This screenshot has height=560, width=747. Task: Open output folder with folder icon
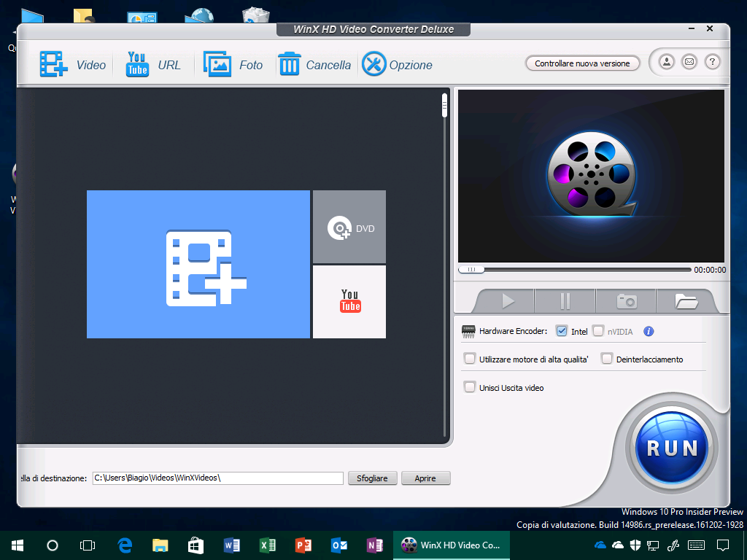pyautogui.click(x=686, y=301)
